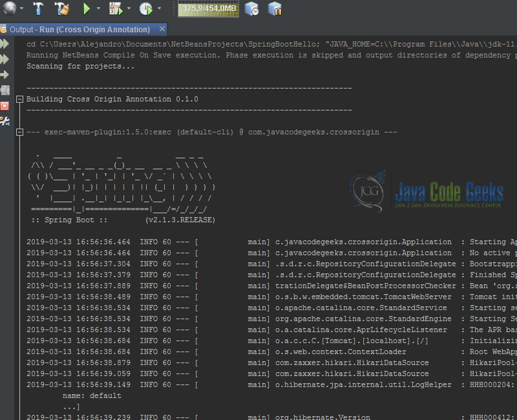Re-run with different parameters from the output sidebar

[x=6, y=58]
